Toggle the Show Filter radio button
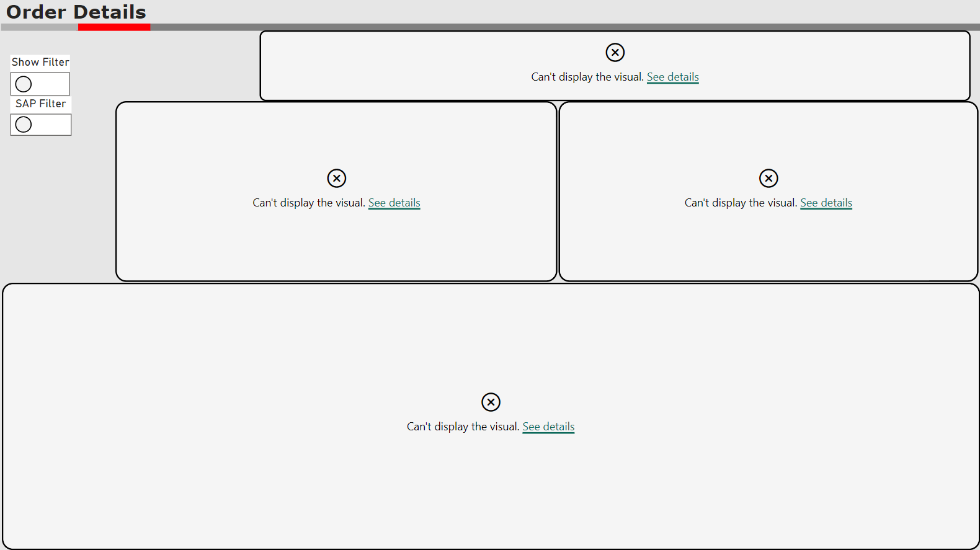980x550 pixels. tap(24, 84)
